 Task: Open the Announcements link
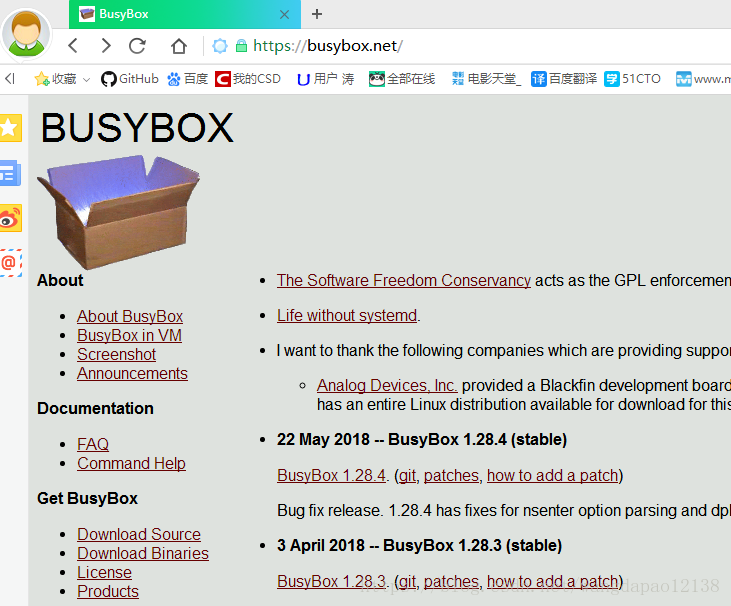click(x=132, y=373)
